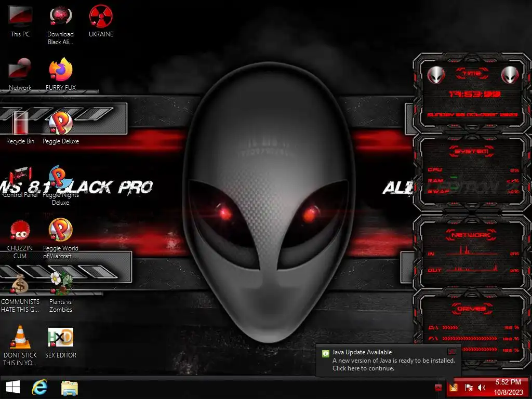This screenshot has width=532, height=399.
Task: Click the network OUT traffic graph
Action: tap(472, 269)
